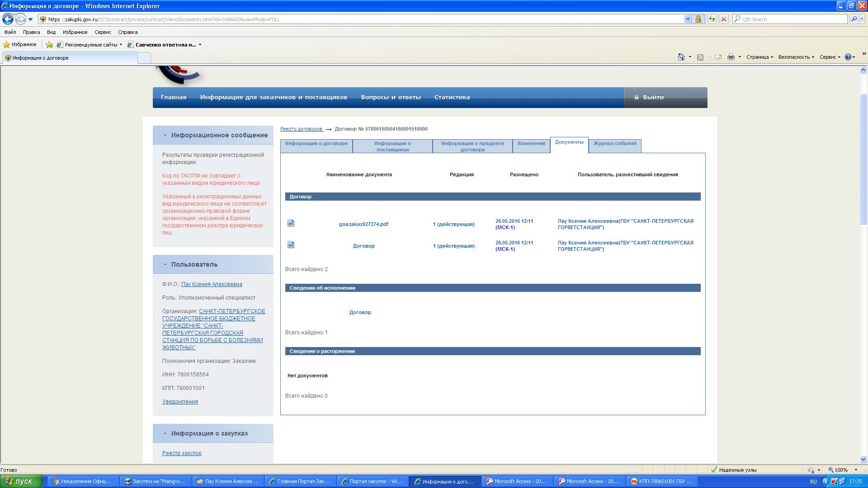This screenshot has height=488, width=868.
Task: Open file icon next to goszakaz027374.pdf
Action: click(x=291, y=223)
